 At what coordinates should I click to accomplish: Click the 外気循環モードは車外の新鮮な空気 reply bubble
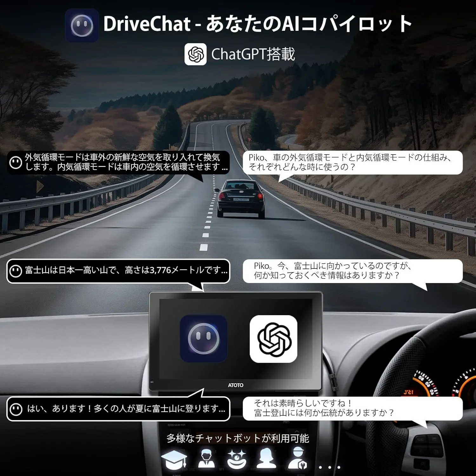[118, 162]
